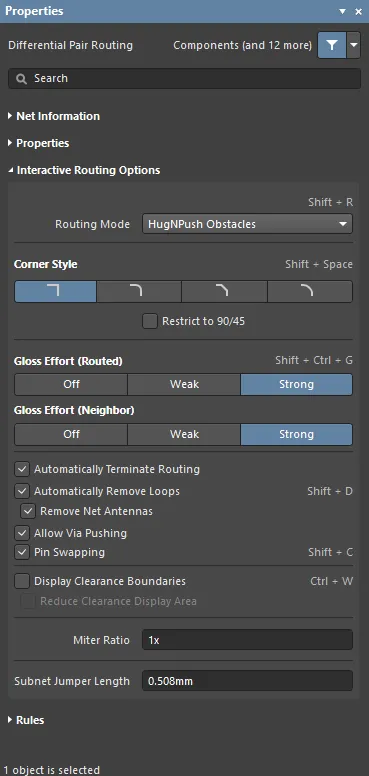
Task: Click the blue filter funnel icon
Action: pyautogui.click(x=332, y=46)
